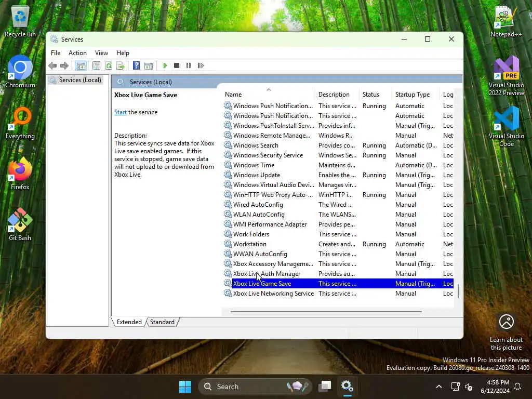This screenshot has width=532, height=399.
Task: Open the notifications bell in taskbar
Action: 517,387
